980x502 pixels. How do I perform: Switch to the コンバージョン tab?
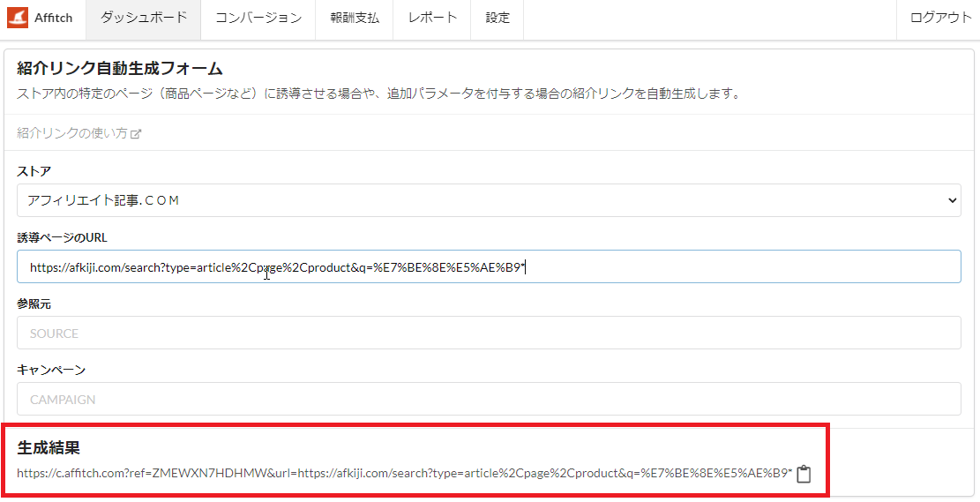(x=258, y=19)
